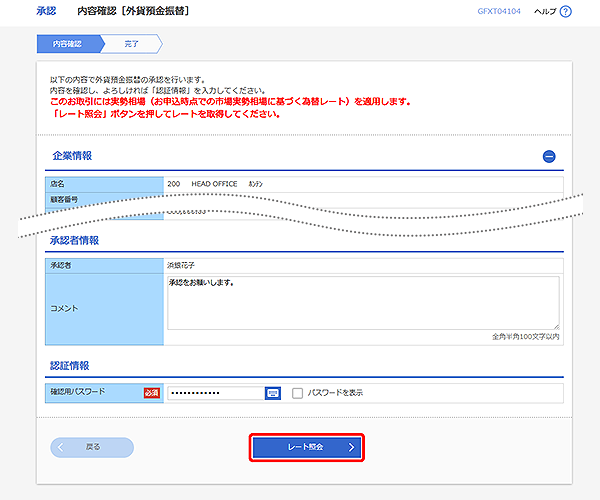Tick the パスワードを表示 checkbox
Screen dimensions: 600x500
297,393
